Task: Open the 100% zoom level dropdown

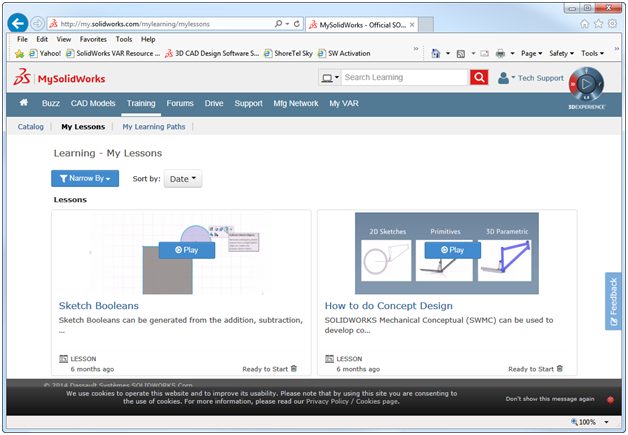Action: pyautogui.click(x=606, y=422)
